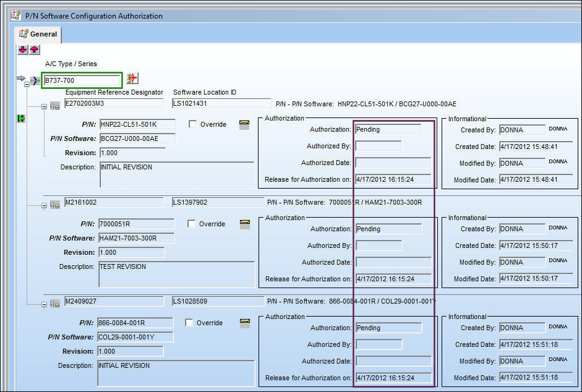Click the equipment icon next to E2702003M3
This screenshot has height=392, width=582.
(55, 106)
